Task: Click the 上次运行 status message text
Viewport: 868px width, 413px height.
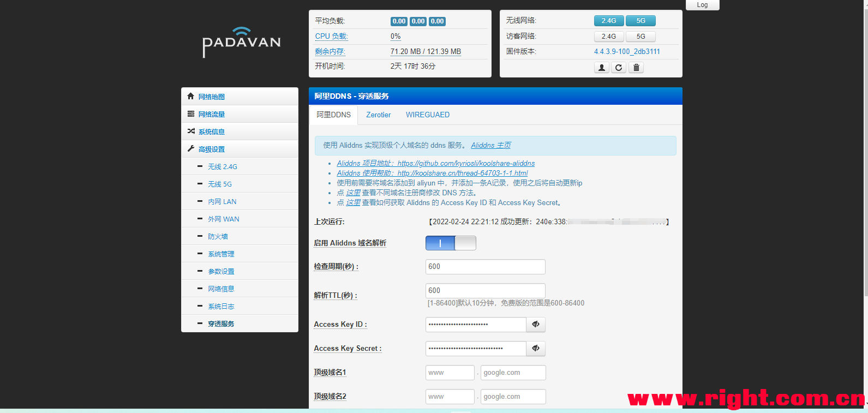Action: pyautogui.click(x=548, y=222)
